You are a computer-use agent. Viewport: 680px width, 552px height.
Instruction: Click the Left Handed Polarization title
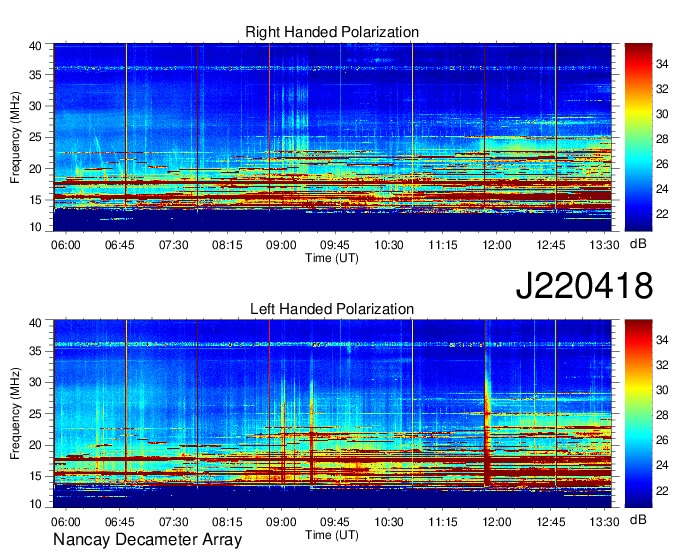[x=332, y=309]
